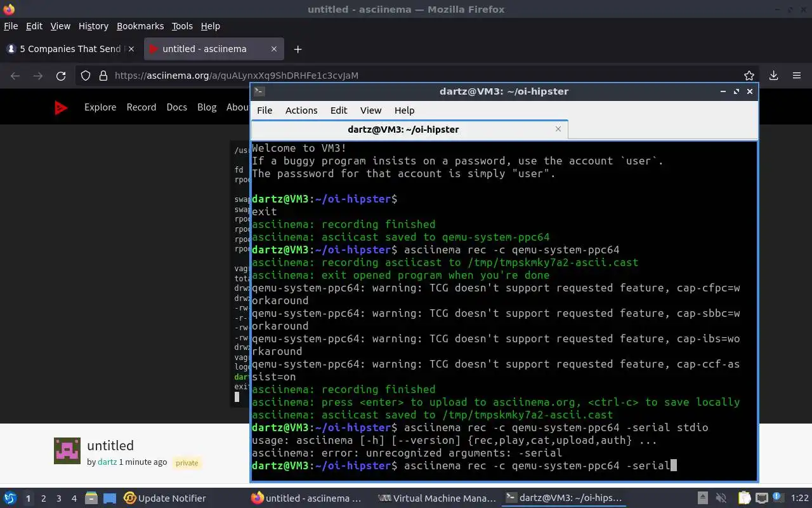Open the Firefox downloads panel
The width and height of the screenshot is (812, 508).
tap(773, 76)
